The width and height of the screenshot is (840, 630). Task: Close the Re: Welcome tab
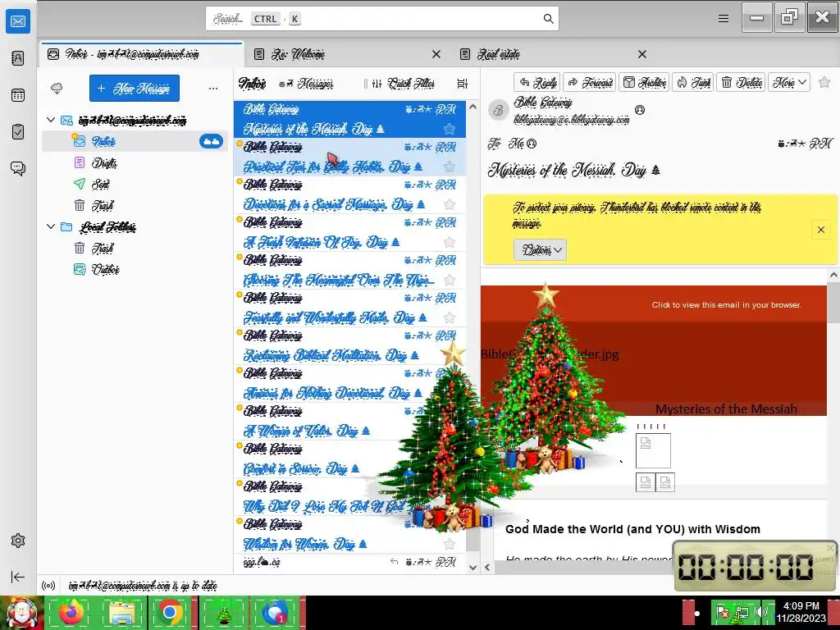pos(436,54)
